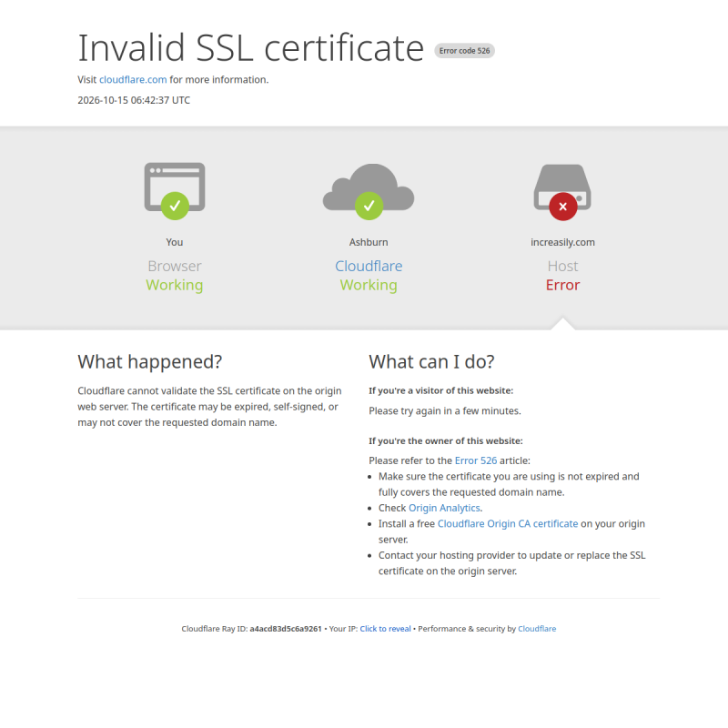
Task: Click the green checkmark on cloud icon
Action: tap(369, 206)
